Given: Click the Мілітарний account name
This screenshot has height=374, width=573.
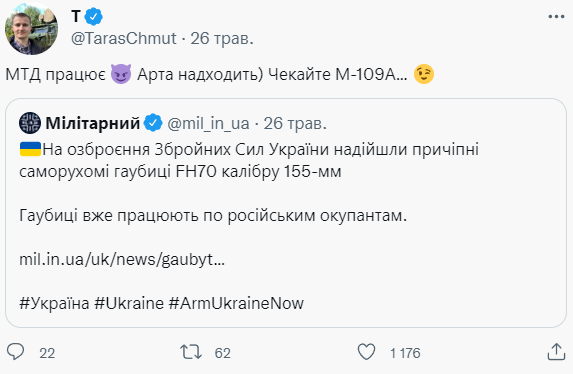Looking at the screenshot, I should click(x=93, y=124).
